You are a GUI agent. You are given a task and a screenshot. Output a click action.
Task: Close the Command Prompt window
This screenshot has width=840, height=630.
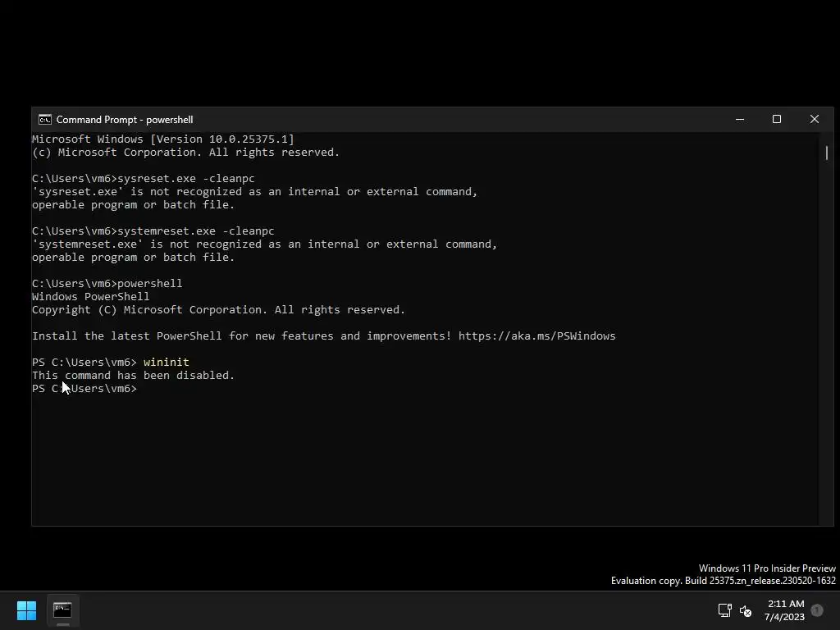tap(815, 120)
